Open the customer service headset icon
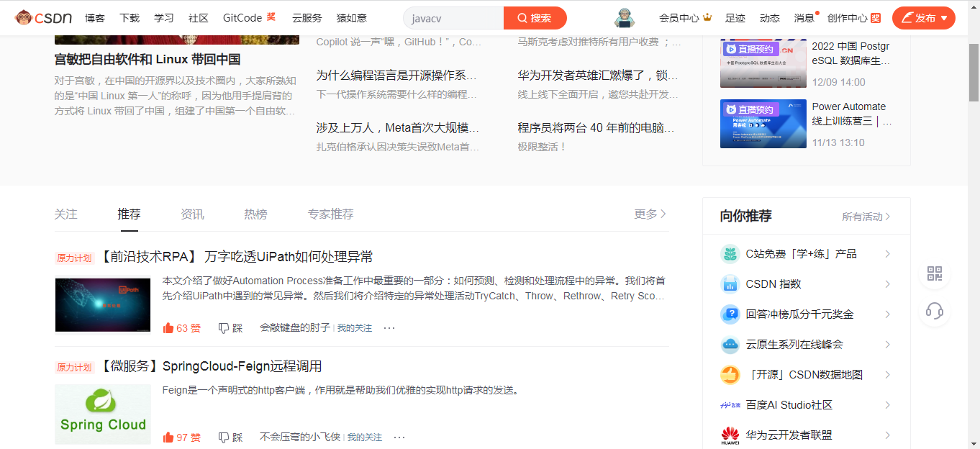This screenshot has width=980, height=449. click(935, 311)
